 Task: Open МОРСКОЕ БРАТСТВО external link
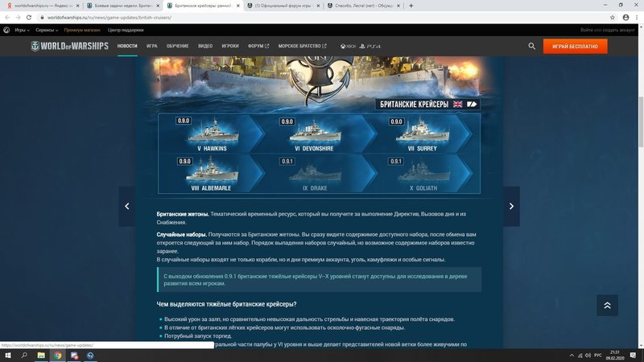tap(303, 46)
